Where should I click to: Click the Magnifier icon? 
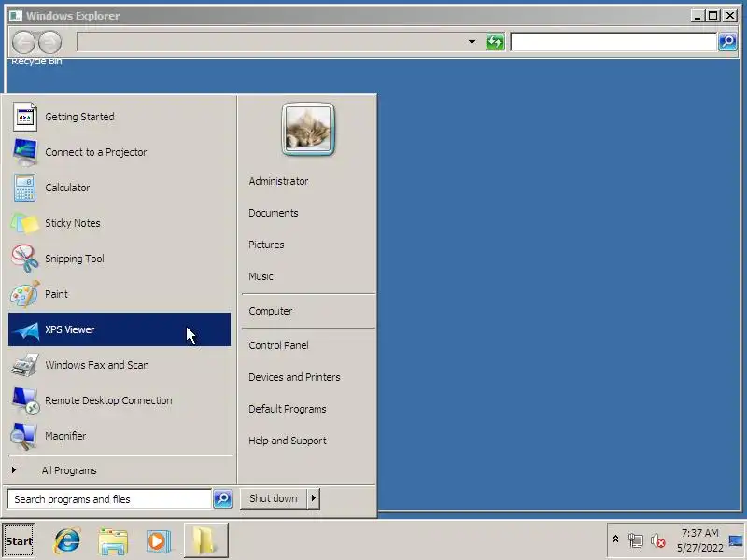point(25,436)
